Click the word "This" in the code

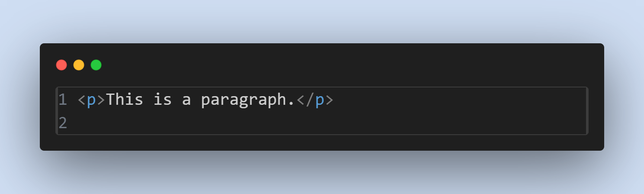pos(125,100)
